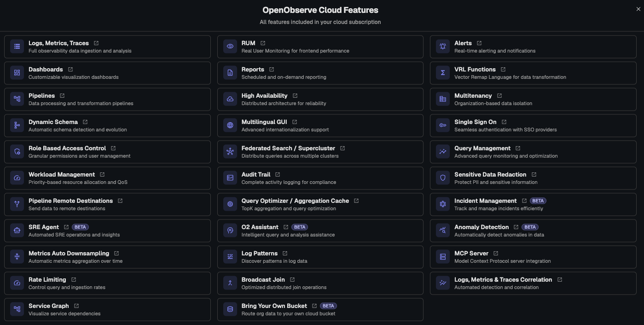
Task: Click 'Protect PII and sensitive information' text
Action: pyautogui.click(x=496, y=183)
